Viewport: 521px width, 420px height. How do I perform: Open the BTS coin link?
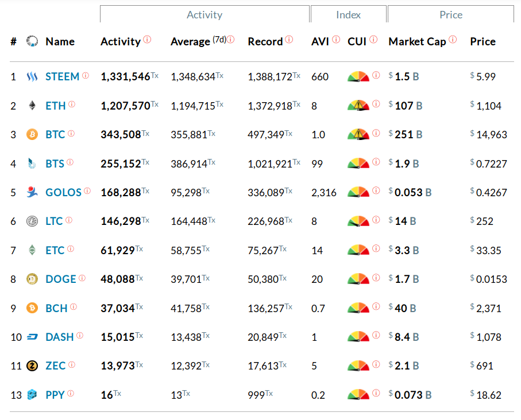click(x=55, y=164)
